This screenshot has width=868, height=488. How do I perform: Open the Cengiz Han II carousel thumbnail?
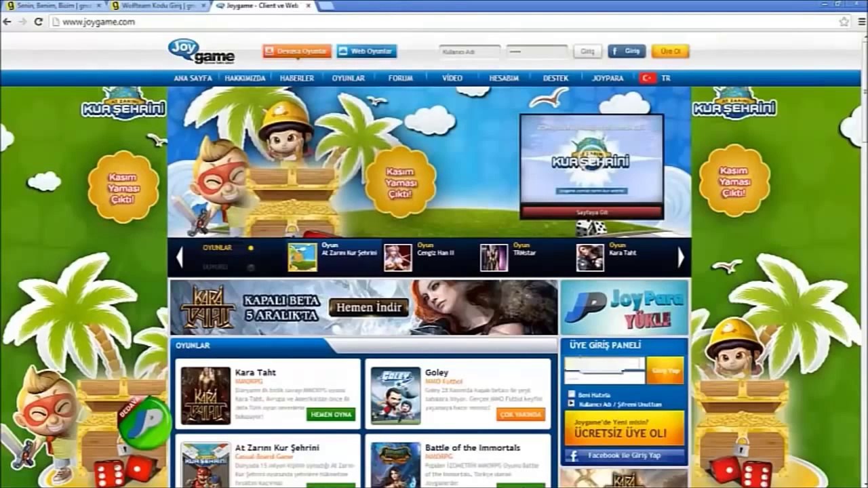[x=397, y=258]
